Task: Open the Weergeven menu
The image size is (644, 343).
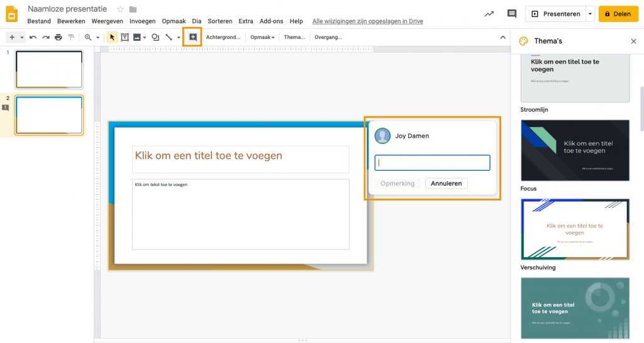Action: click(x=107, y=21)
